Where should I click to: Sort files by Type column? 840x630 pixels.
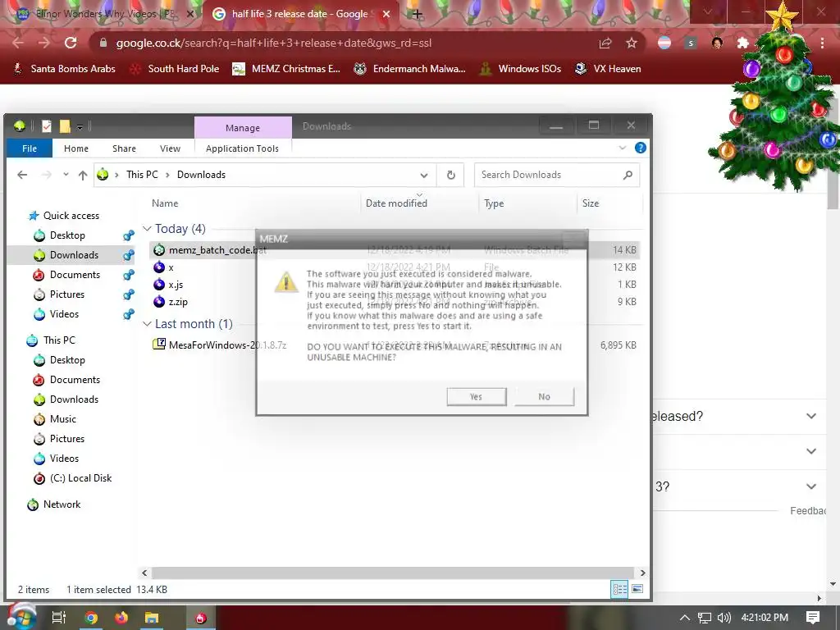(x=494, y=203)
